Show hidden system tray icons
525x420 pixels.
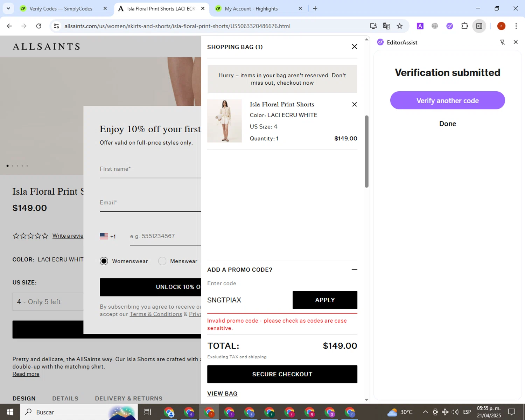pos(425,412)
